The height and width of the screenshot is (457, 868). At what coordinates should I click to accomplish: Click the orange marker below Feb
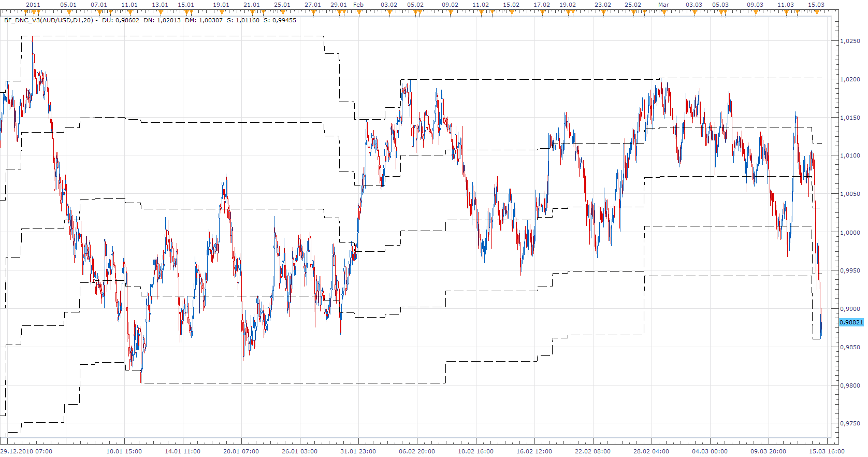pos(358,12)
